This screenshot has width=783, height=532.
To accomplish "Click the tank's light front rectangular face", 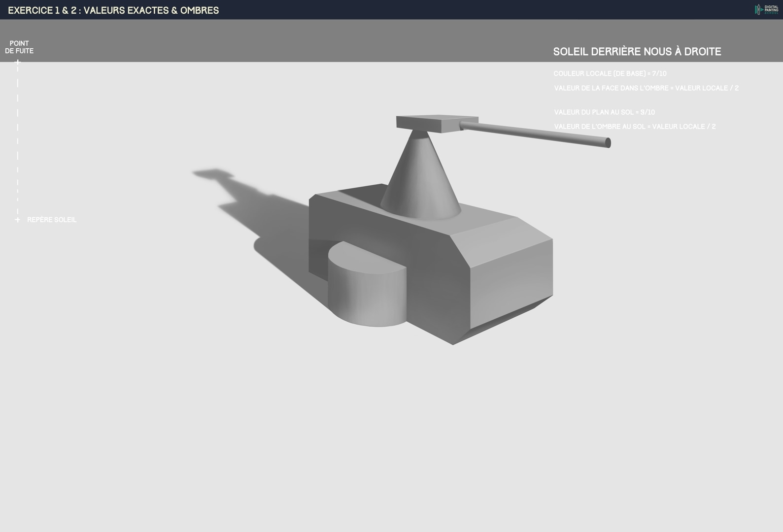I will [x=511, y=281].
